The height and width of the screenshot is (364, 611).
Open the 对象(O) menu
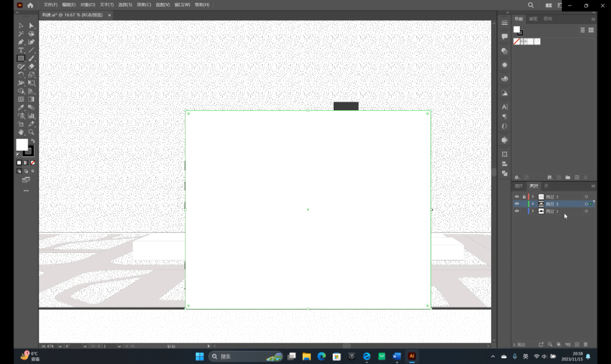88,5
